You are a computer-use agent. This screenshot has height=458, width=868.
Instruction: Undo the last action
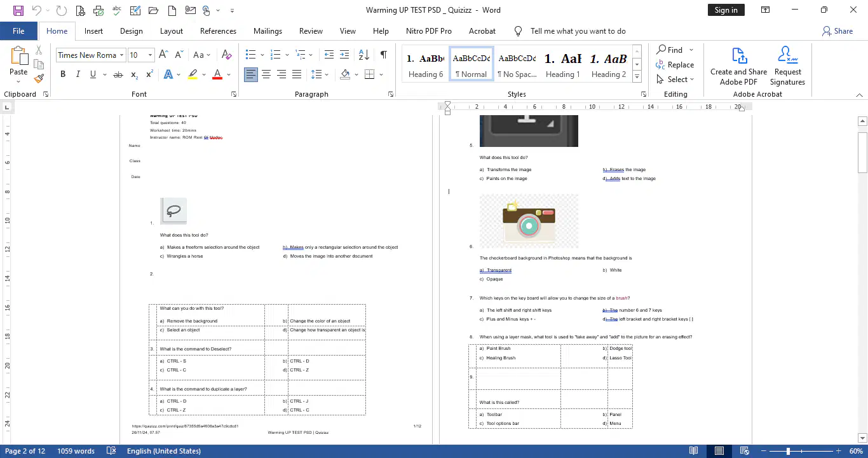coord(37,10)
